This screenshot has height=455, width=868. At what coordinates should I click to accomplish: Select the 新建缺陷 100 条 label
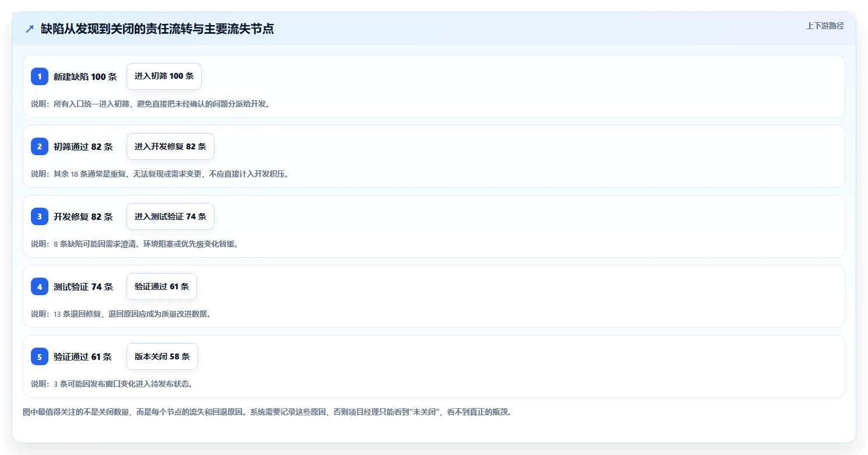pyautogui.click(x=85, y=76)
